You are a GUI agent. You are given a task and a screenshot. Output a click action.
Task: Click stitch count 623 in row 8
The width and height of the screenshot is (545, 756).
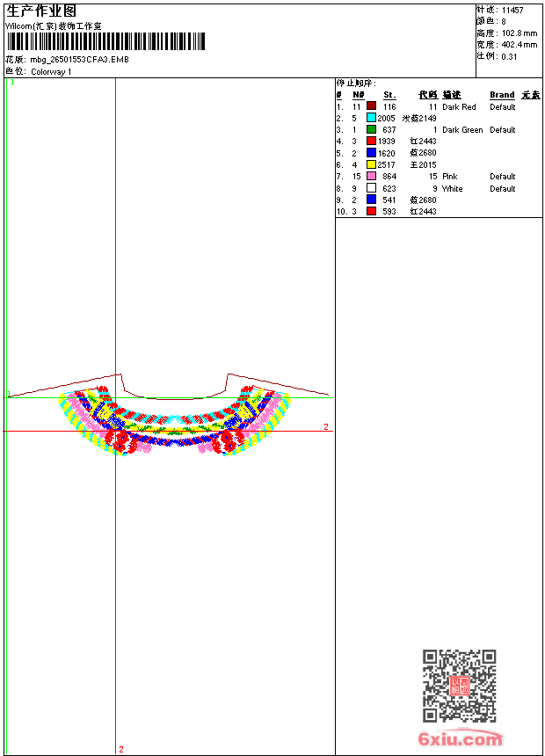pos(389,188)
